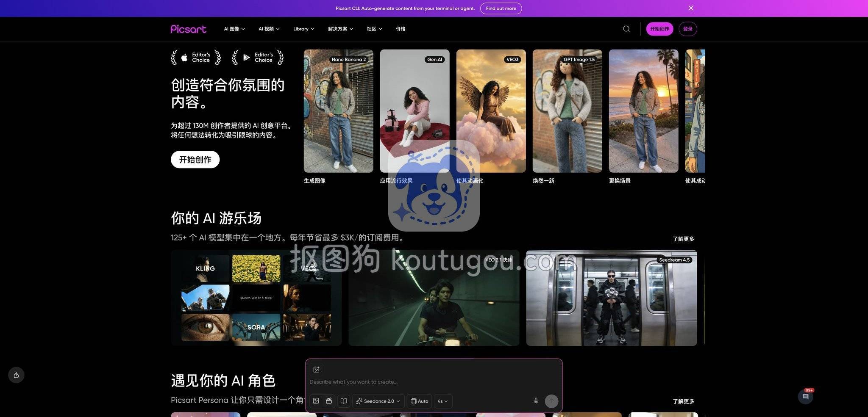Viewport: 868px width, 417px height.
Task: Open the site search icon
Action: pos(626,29)
